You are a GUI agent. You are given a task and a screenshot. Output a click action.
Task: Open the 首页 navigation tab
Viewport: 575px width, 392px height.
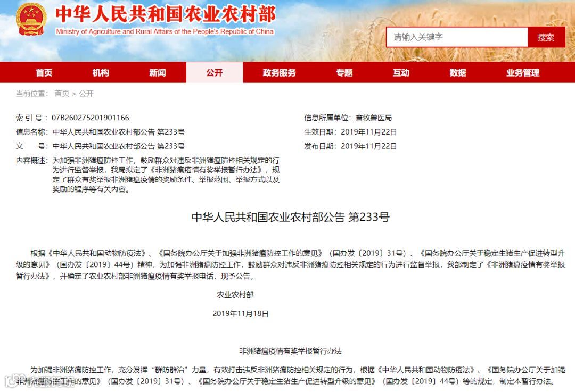(x=44, y=72)
